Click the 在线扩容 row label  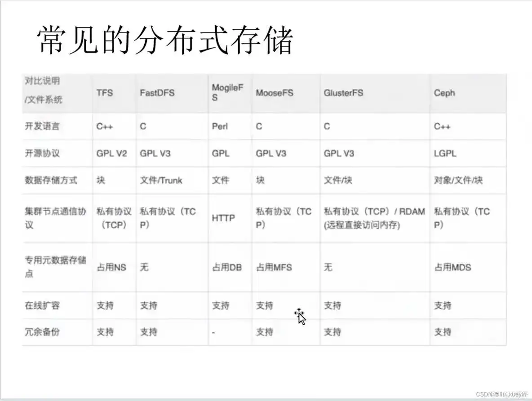coord(40,305)
